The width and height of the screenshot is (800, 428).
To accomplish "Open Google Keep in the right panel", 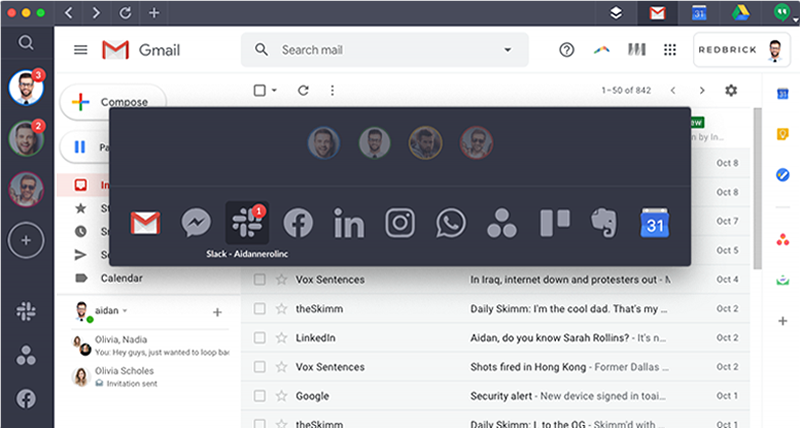I will pos(783,134).
